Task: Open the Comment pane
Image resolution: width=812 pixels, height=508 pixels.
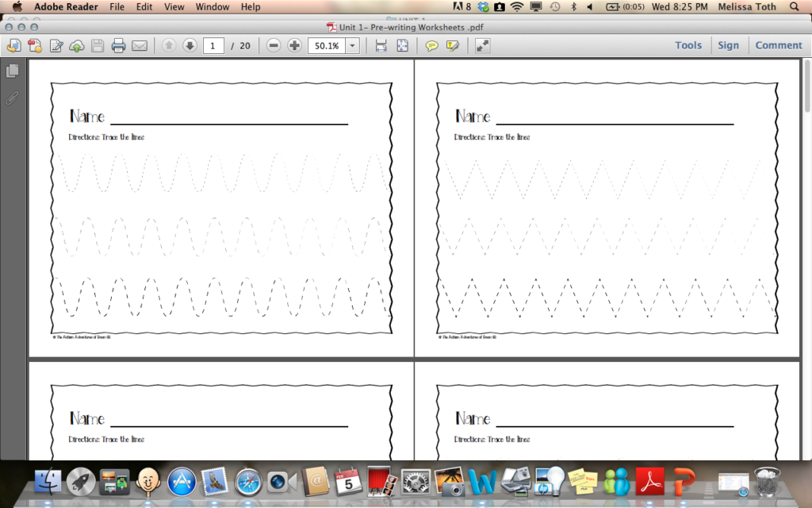Action: tap(779, 45)
